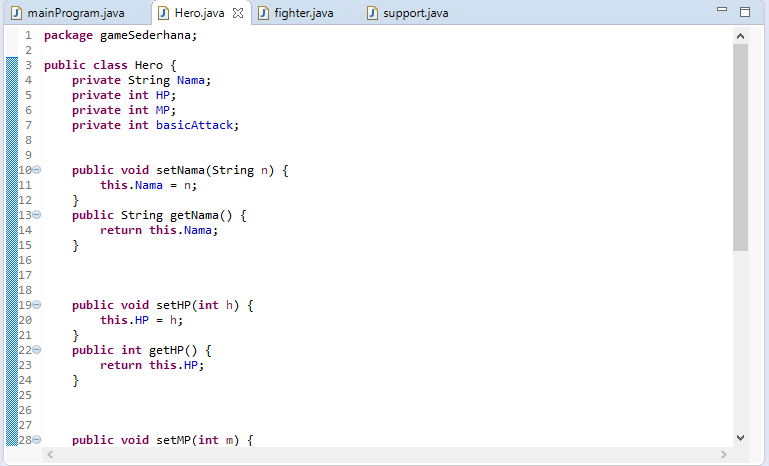Click the fighter.java file icon
Screen dimensions: 769x466
click(x=263, y=13)
